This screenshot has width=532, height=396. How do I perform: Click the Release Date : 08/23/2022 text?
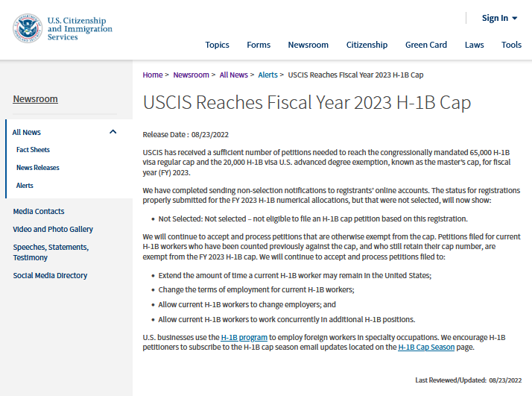click(186, 135)
